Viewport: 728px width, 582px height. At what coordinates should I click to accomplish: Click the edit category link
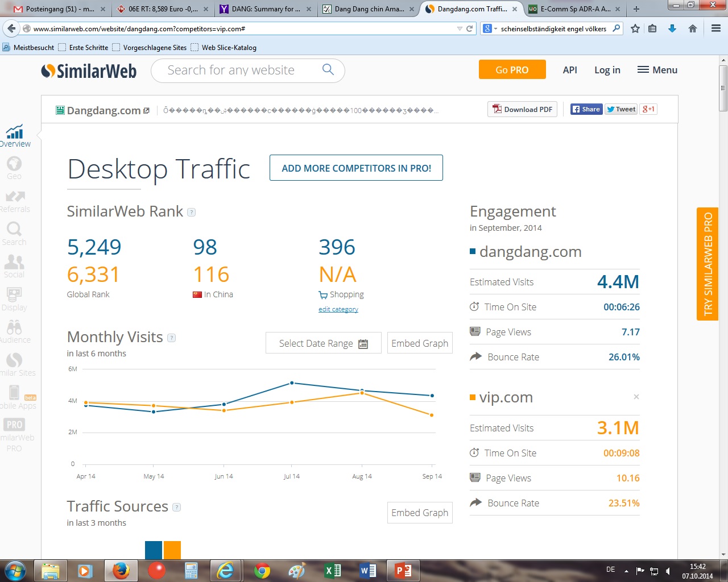[338, 309]
